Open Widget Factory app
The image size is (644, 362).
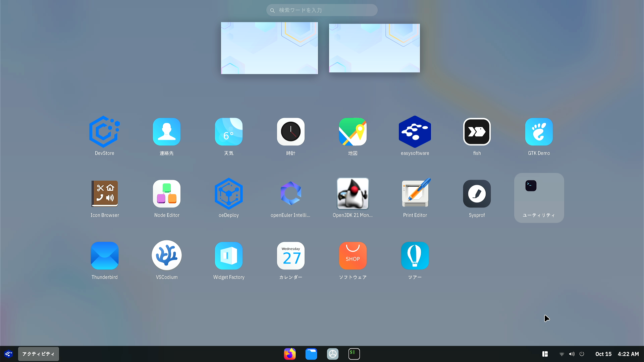pos(228,256)
